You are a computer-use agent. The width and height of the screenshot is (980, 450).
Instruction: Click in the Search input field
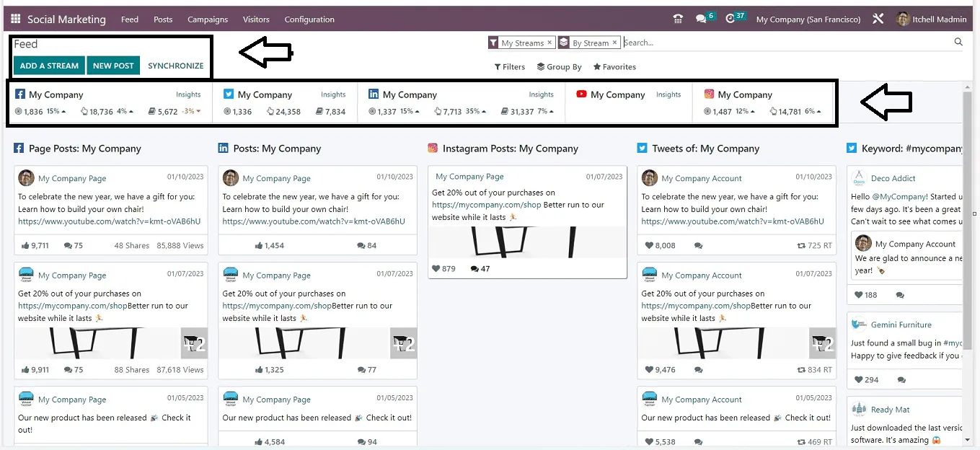point(786,43)
